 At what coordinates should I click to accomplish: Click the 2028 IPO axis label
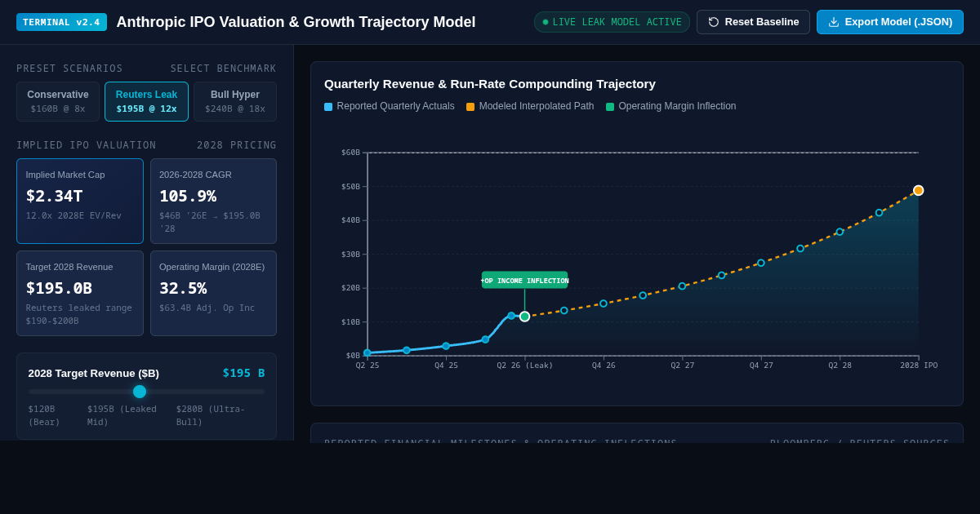click(919, 366)
